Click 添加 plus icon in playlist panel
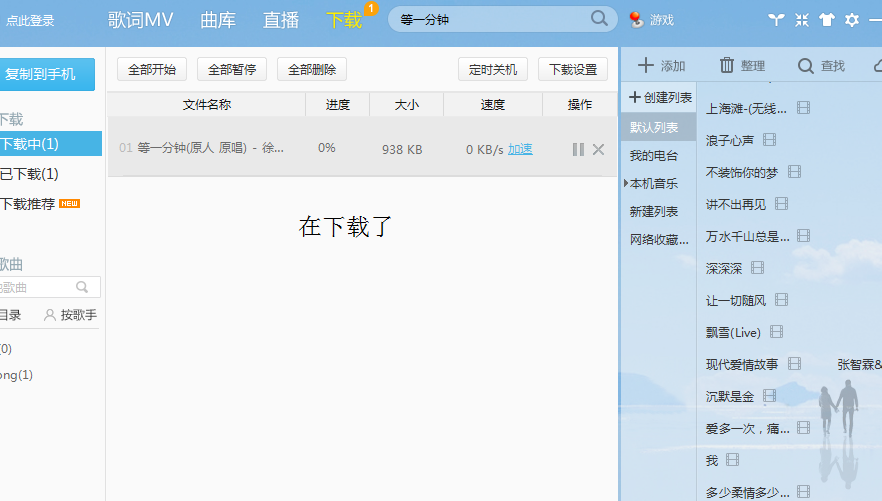Screen dimensions: 882x501 pos(646,65)
